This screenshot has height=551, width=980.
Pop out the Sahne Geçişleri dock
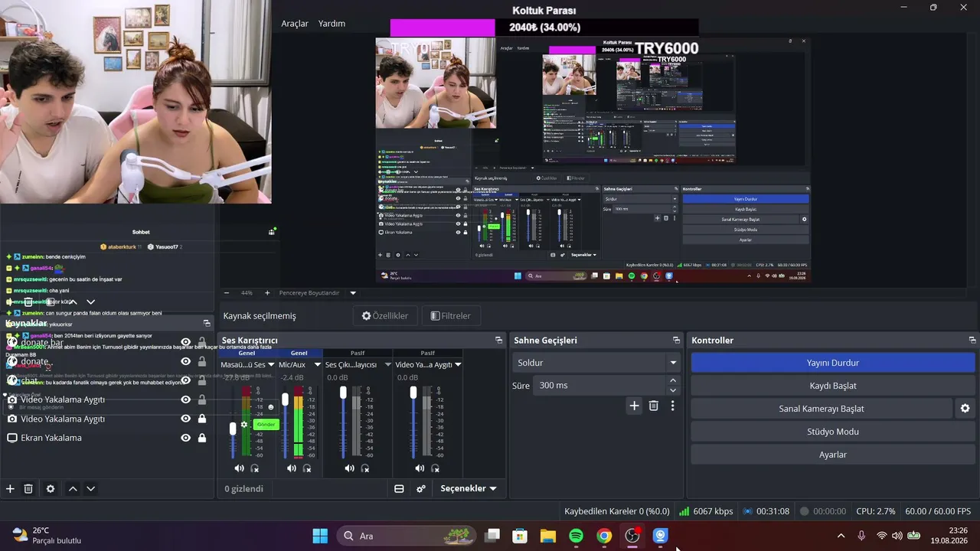pos(676,340)
